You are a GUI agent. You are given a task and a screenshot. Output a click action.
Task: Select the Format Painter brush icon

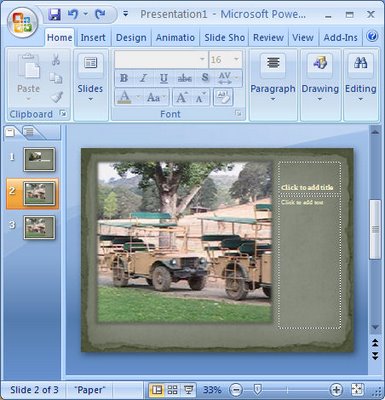point(57,97)
